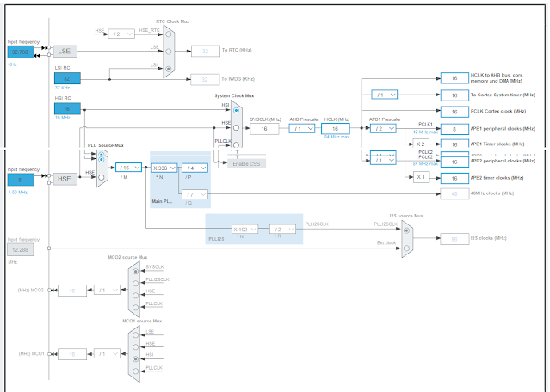Select Ext clock in the I2S source Mux

pos(406,248)
